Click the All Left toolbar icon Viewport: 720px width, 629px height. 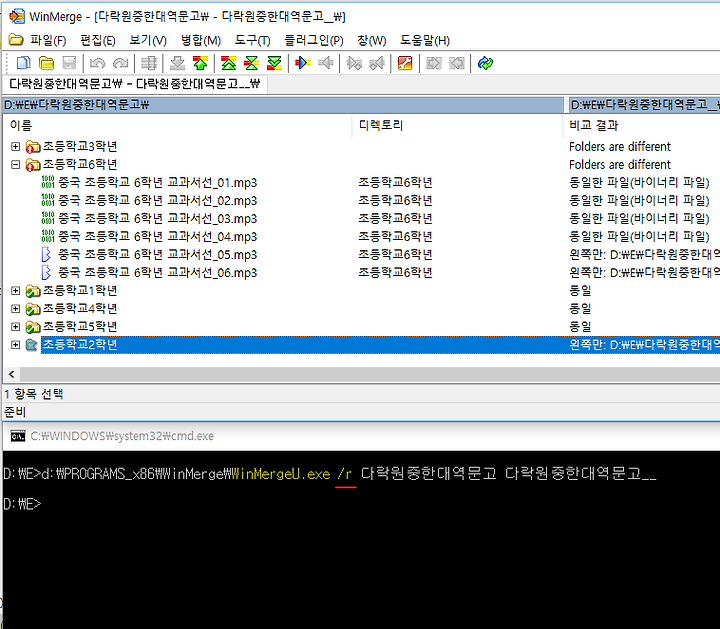pos(456,63)
